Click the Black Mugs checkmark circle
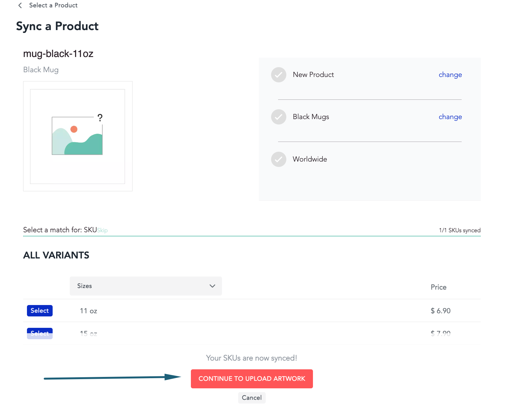The image size is (520, 420). (279, 117)
